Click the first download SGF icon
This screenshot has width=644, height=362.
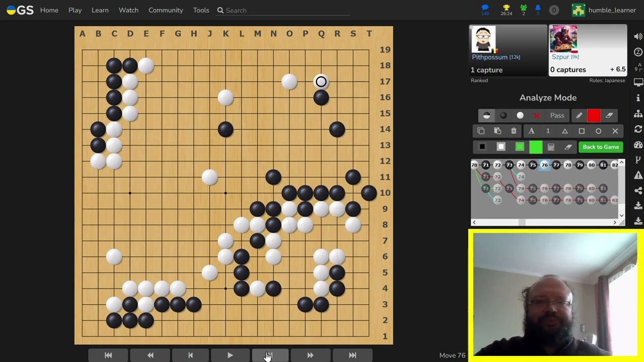638,206
